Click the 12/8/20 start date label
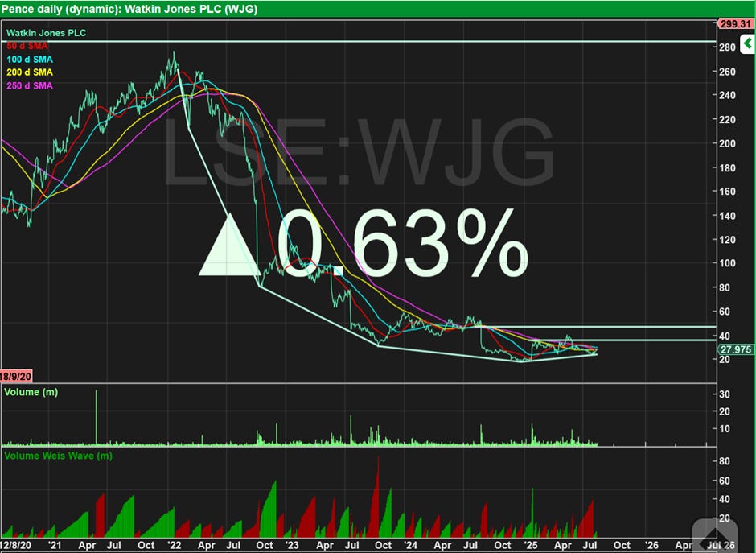This screenshot has height=553, width=756. tap(16, 545)
